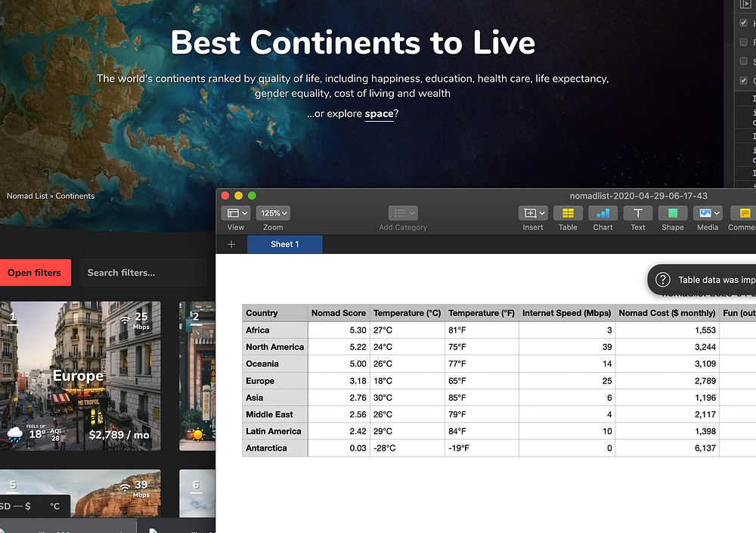Select the 39 Internet Speed cell
756x533 pixels.
(567, 347)
